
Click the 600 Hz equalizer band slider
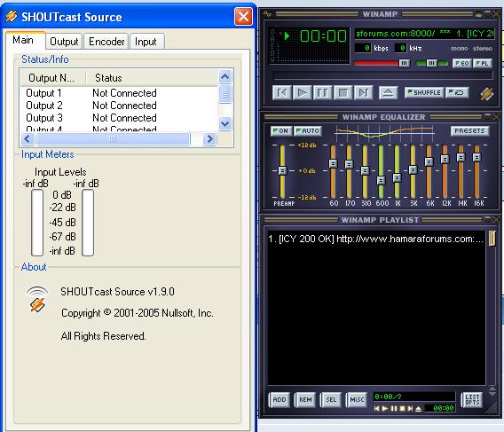[x=381, y=170]
